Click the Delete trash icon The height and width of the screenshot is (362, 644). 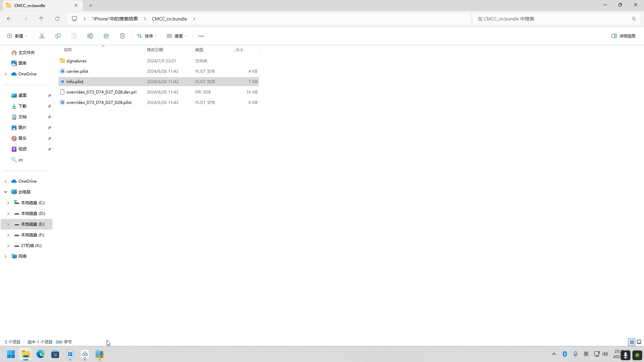click(122, 36)
